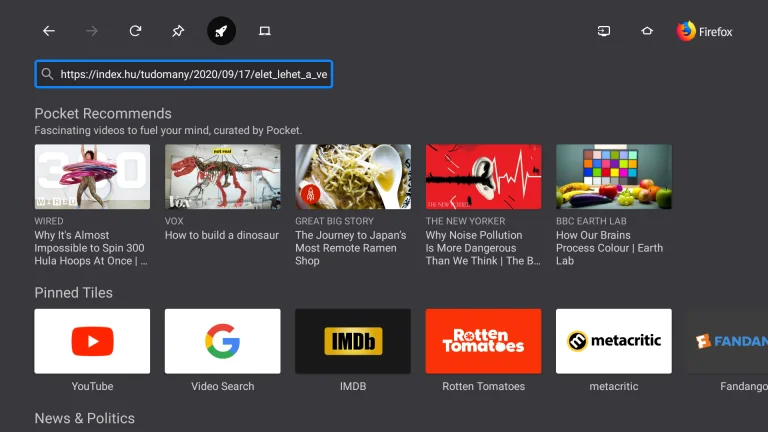Open 'Why It's Almost Impossible to Spin 300' title

tap(91, 248)
